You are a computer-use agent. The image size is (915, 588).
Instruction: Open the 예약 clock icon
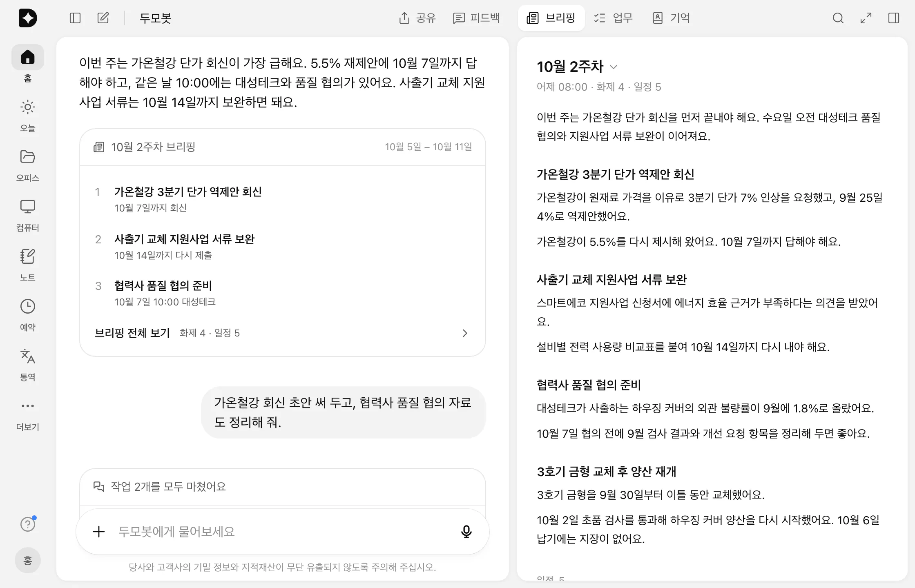[28, 306]
